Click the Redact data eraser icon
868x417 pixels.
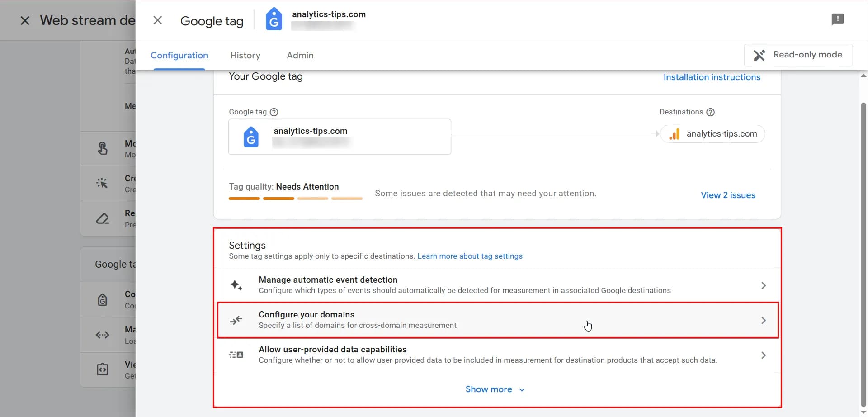click(103, 218)
